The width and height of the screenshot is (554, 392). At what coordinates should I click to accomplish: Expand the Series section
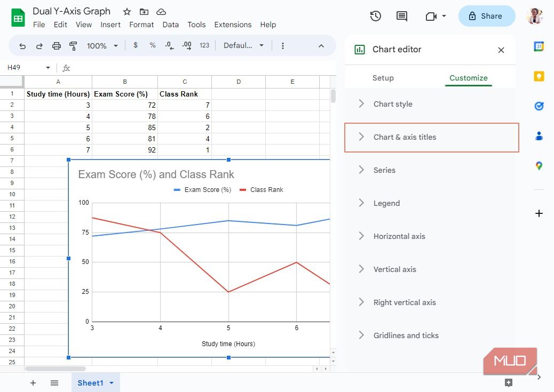coord(384,170)
